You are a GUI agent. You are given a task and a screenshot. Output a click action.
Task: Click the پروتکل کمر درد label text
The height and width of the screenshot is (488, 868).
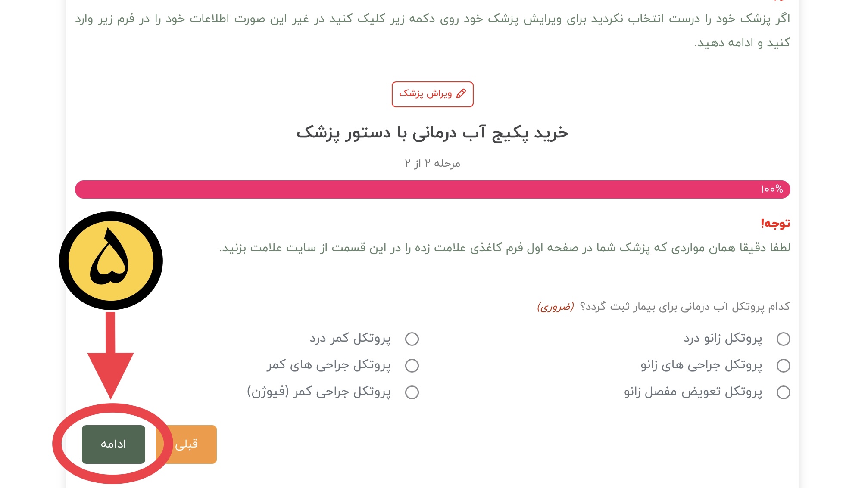[x=350, y=339]
